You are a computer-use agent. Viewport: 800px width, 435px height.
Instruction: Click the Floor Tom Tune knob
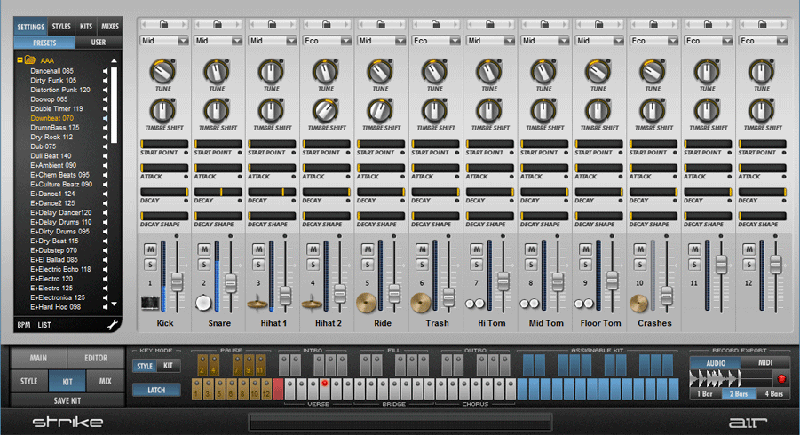click(x=598, y=71)
